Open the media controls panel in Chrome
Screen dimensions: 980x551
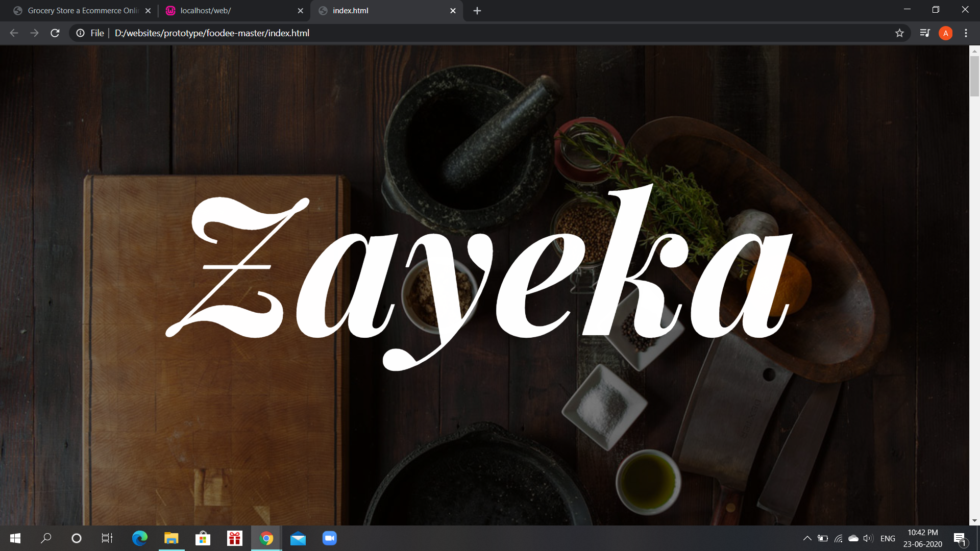pyautogui.click(x=925, y=33)
